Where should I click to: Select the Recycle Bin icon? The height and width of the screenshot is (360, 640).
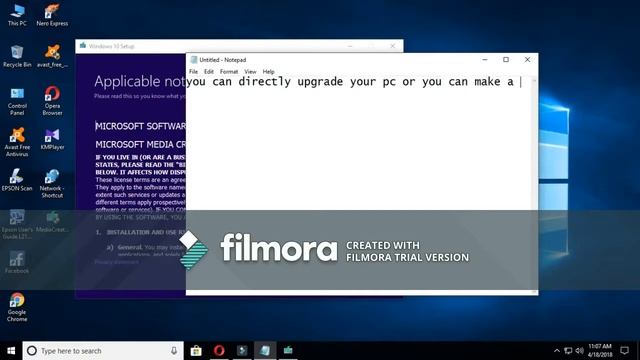coord(17,56)
